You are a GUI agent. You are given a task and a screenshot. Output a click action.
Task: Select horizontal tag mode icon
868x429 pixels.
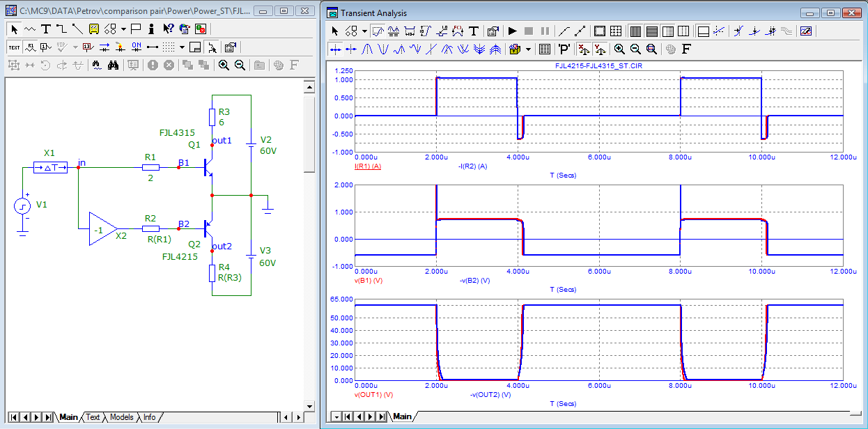410,31
